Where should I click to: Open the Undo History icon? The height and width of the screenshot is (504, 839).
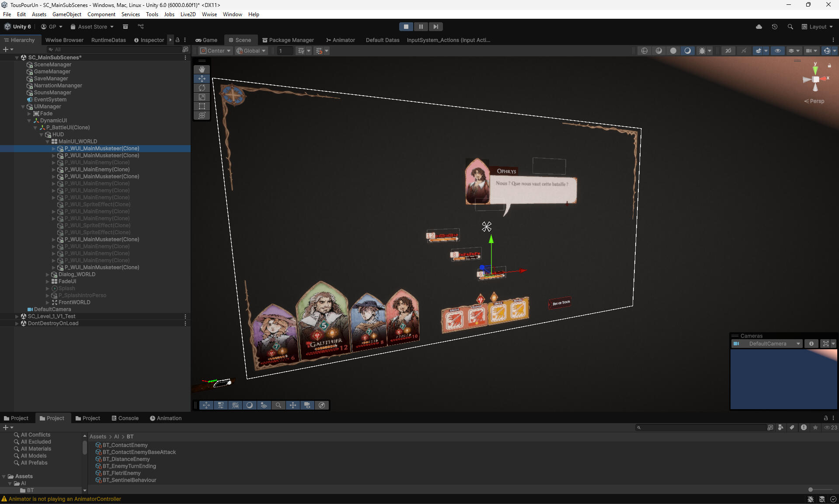pos(774,27)
